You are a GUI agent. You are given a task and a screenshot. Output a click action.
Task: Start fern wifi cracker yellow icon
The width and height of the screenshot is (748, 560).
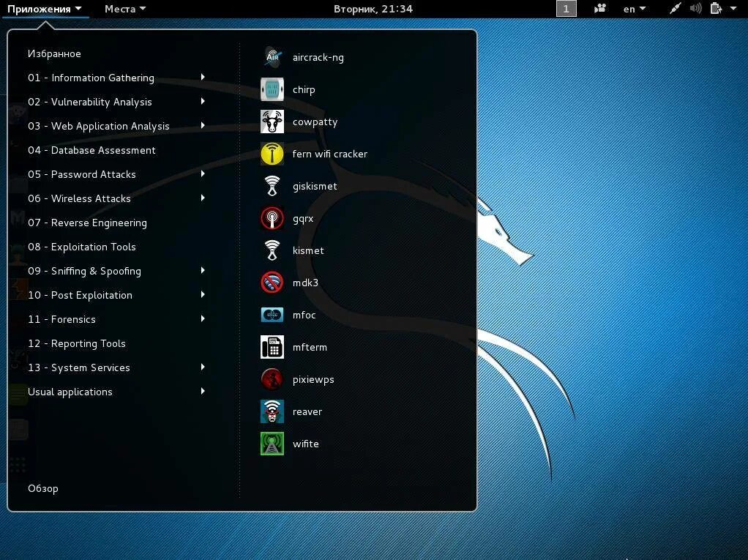(272, 154)
